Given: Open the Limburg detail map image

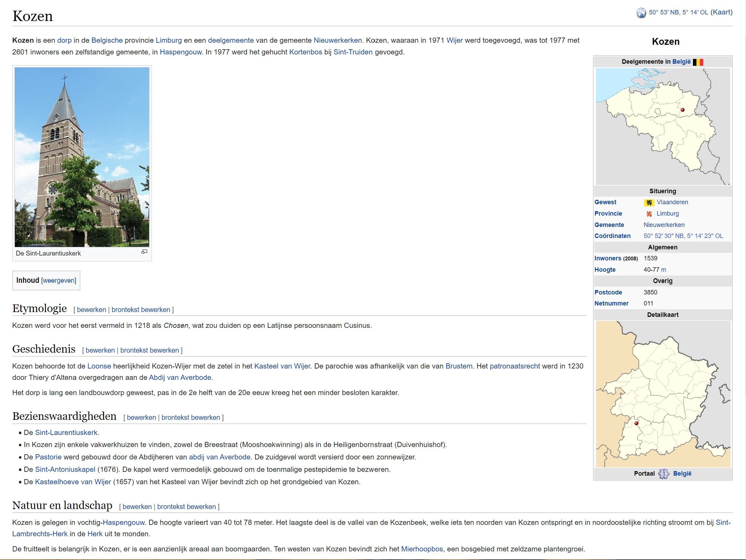Looking at the screenshot, I should [x=663, y=394].
